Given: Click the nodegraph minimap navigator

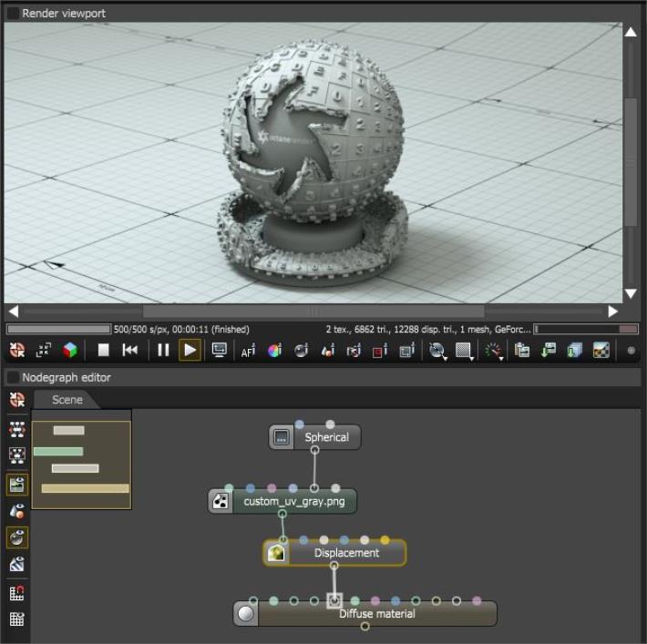Looking at the screenshot, I should [82, 460].
